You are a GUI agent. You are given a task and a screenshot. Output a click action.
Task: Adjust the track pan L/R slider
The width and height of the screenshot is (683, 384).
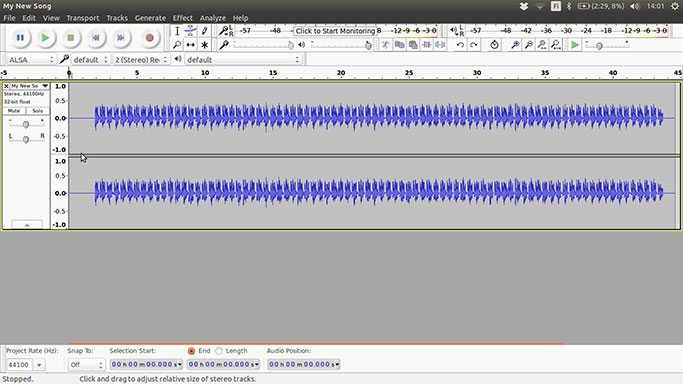point(26,139)
